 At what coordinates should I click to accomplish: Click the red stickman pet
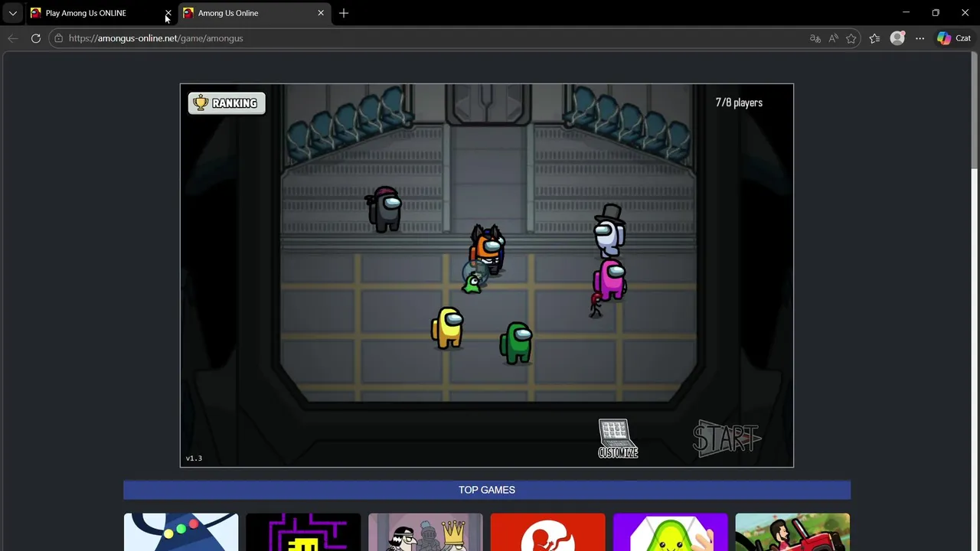596,305
